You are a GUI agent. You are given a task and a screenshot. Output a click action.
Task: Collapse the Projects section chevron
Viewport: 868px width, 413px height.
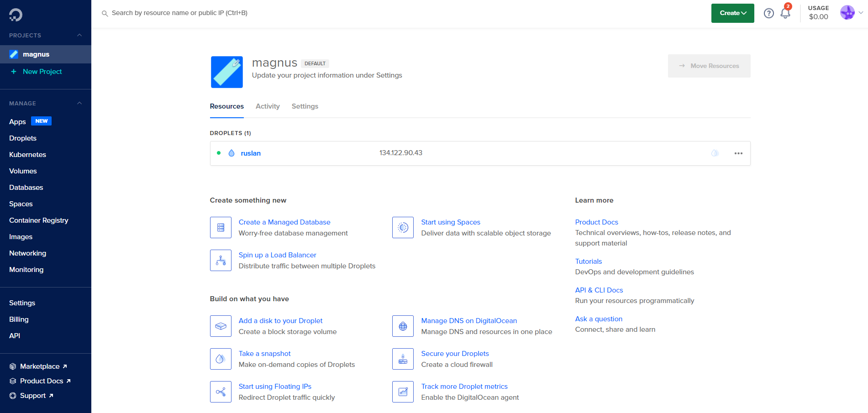click(79, 35)
